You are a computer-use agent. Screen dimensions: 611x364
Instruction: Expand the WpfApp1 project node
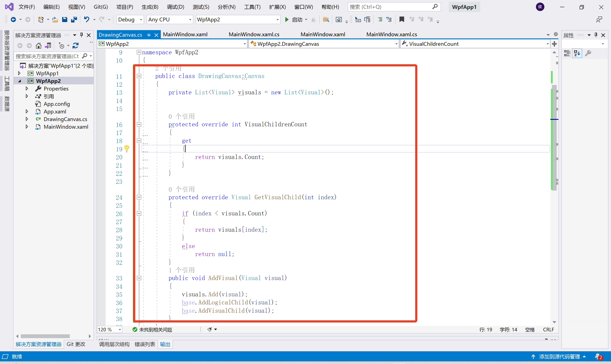click(19, 73)
